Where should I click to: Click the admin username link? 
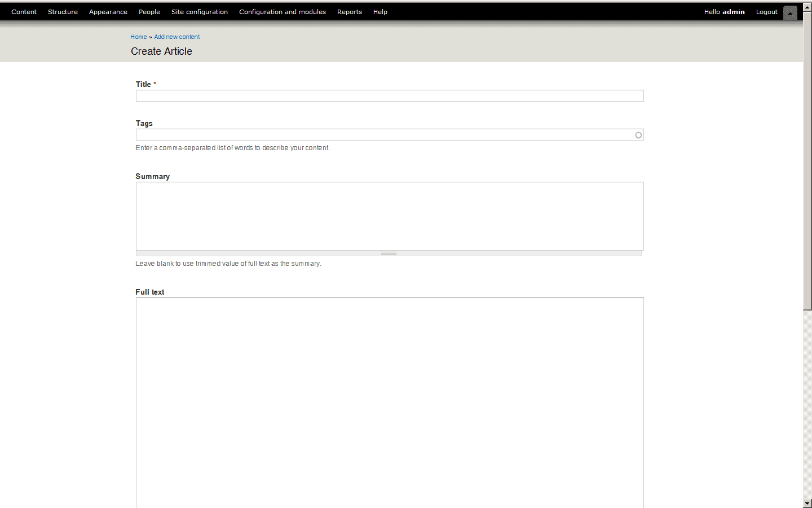(x=733, y=12)
